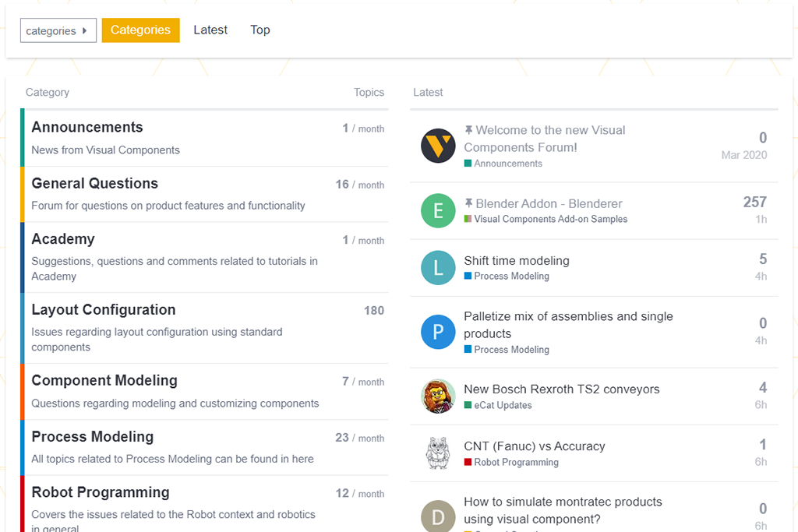Screen dimensions: 798x532
Task: Click pin icon on Blender Addon topic
Action: (x=468, y=203)
